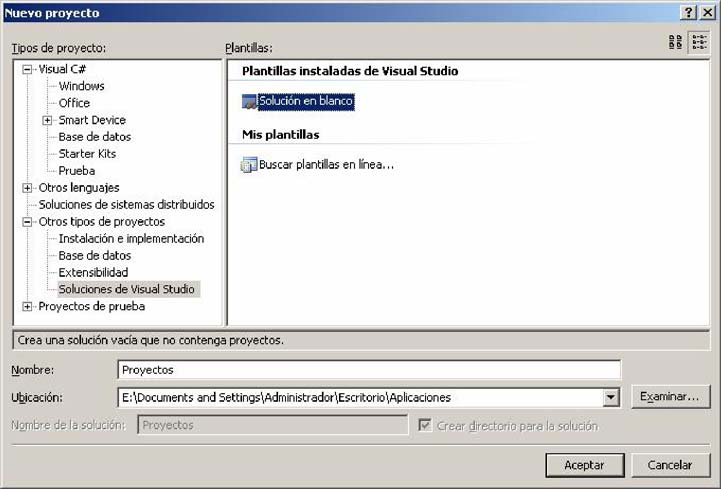Click the Nombre de la solución field
Image resolution: width=721 pixels, height=489 pixels.
coord(273,425)
